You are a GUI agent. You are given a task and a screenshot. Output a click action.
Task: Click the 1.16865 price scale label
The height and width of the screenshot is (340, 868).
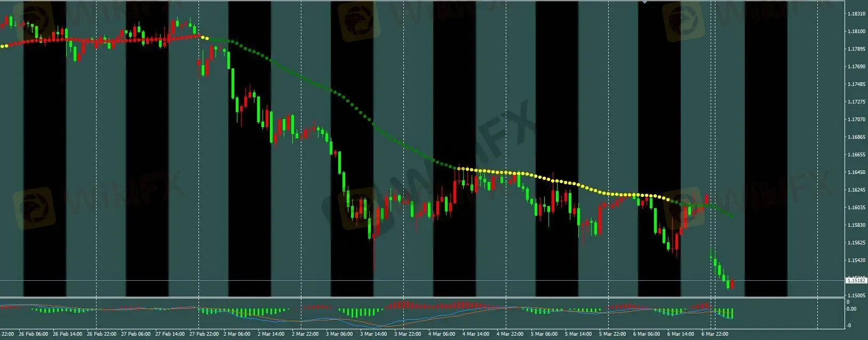click(856, 137)
